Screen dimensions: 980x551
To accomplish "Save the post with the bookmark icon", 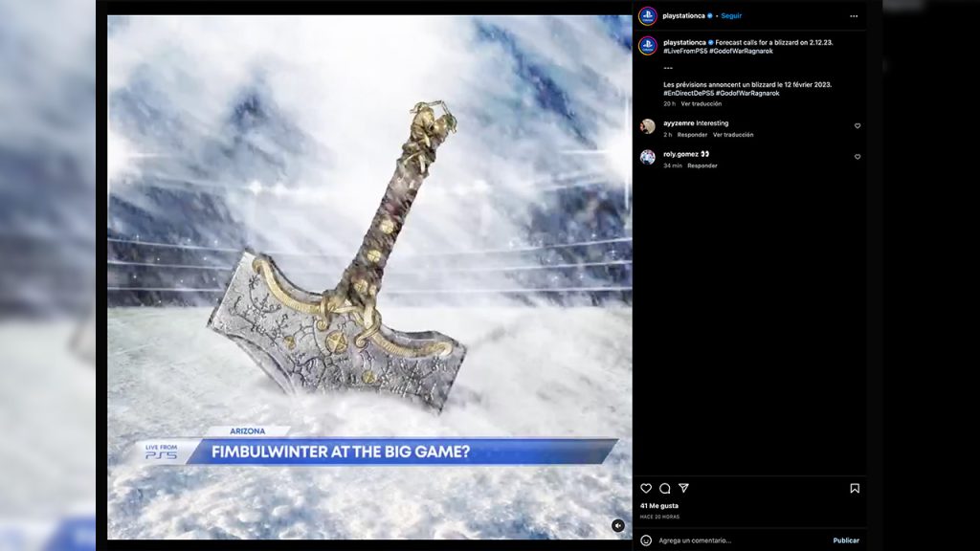I will (x=854, y=488).
